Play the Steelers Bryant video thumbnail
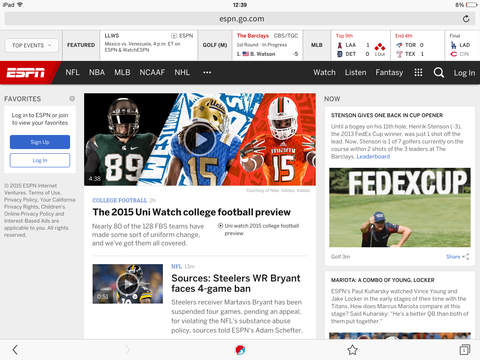Screen dimensions: 480x360 (x=128, y=284)
